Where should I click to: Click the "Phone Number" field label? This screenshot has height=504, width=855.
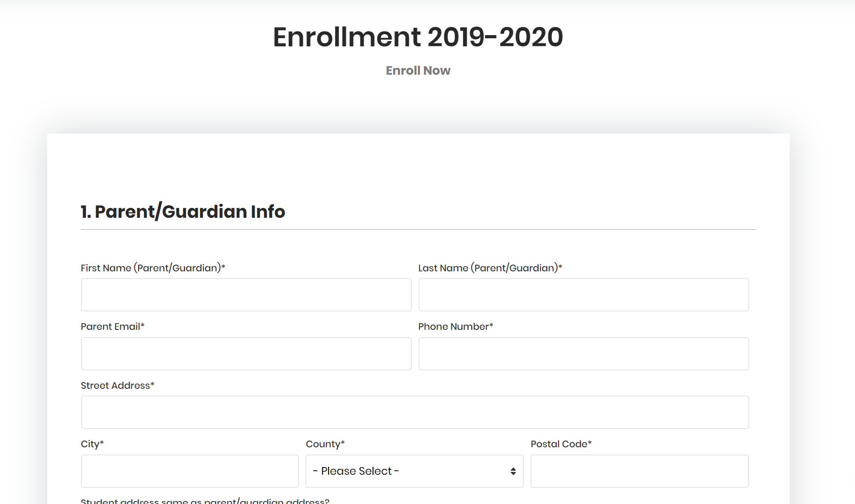tap(455, 327)
